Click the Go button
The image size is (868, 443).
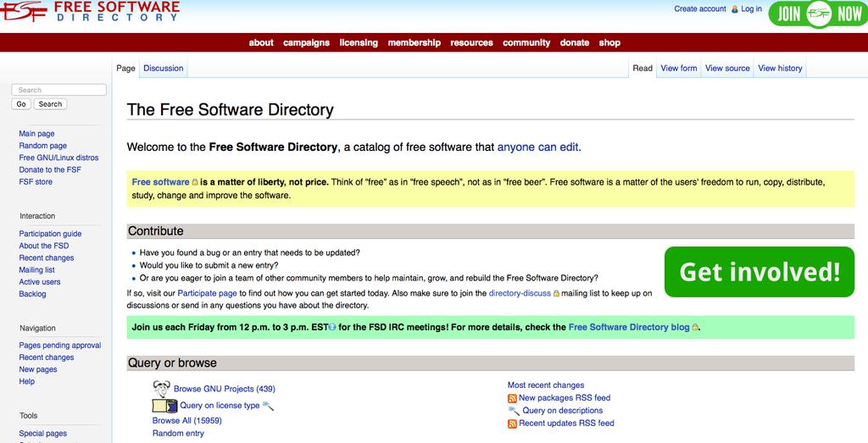21,104
